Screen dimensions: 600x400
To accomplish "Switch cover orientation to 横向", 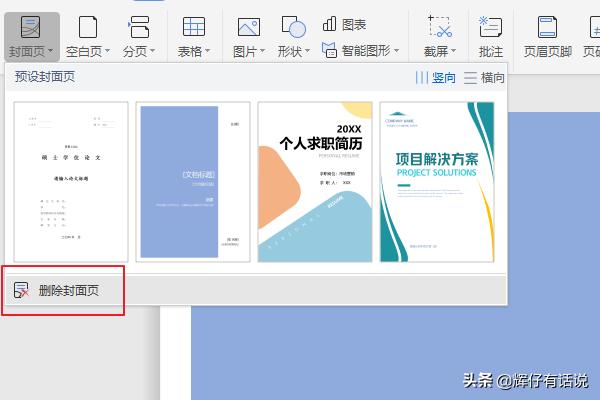I will pos(484,77).
